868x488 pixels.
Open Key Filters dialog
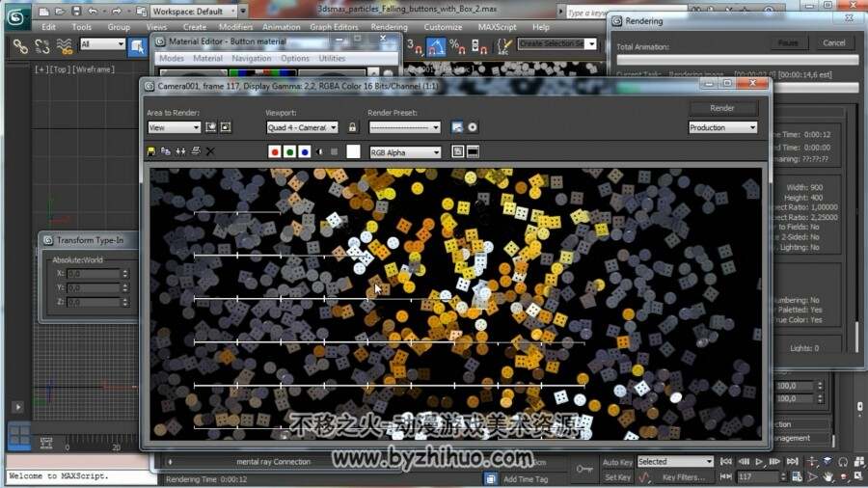pyautogui.click(x=684, y=477)
